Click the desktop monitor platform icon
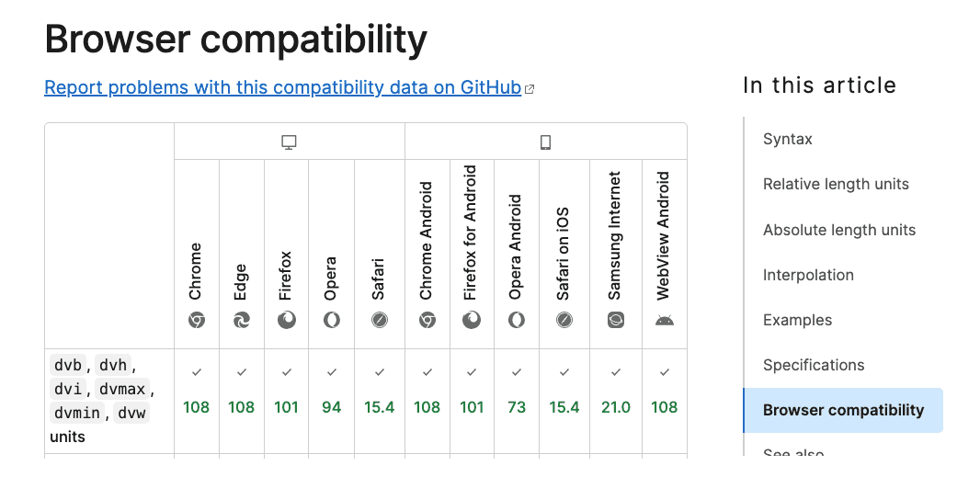Viewport: 980px width, 477px height. (290, 142)
